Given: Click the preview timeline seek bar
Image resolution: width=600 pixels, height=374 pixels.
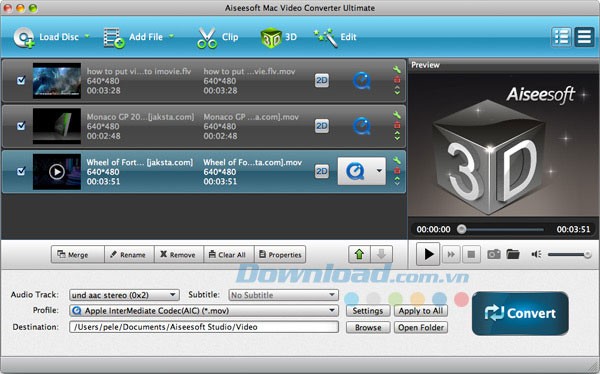Looking at the screenshot, I should point(501,229).
